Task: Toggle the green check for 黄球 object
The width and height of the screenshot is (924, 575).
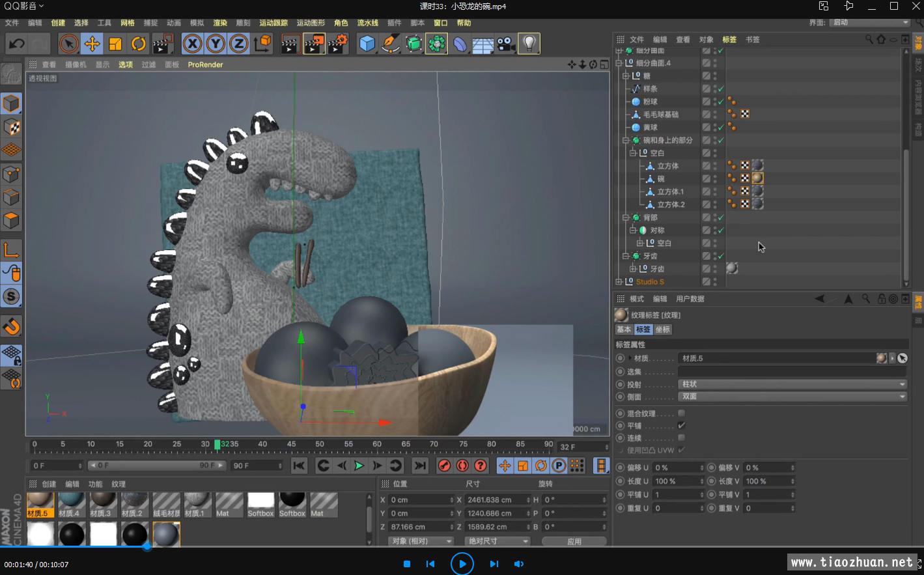Action: (721, 127)
